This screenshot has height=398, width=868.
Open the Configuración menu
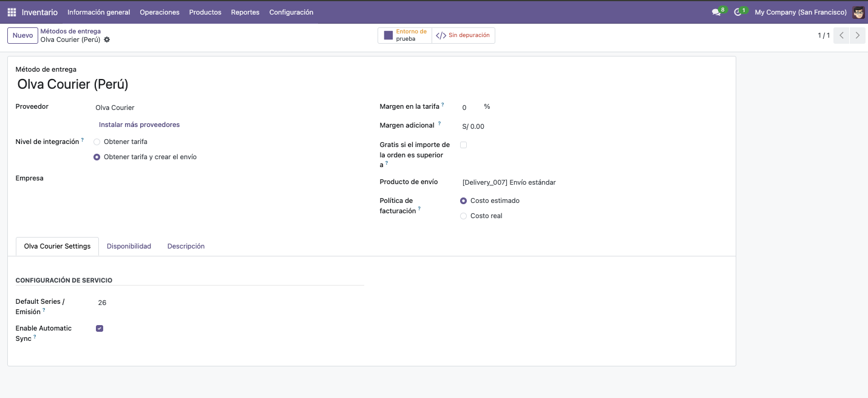pyautogui.click(x=291, y=12)
